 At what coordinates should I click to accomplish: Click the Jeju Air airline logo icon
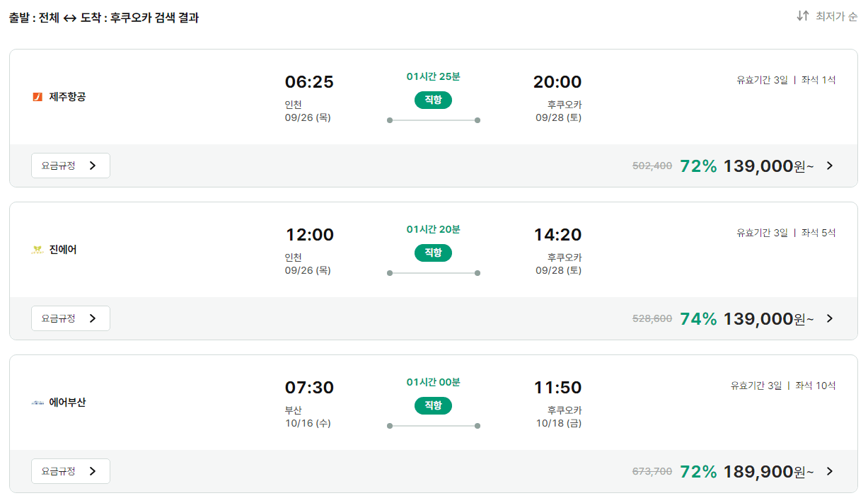[37, 97]
